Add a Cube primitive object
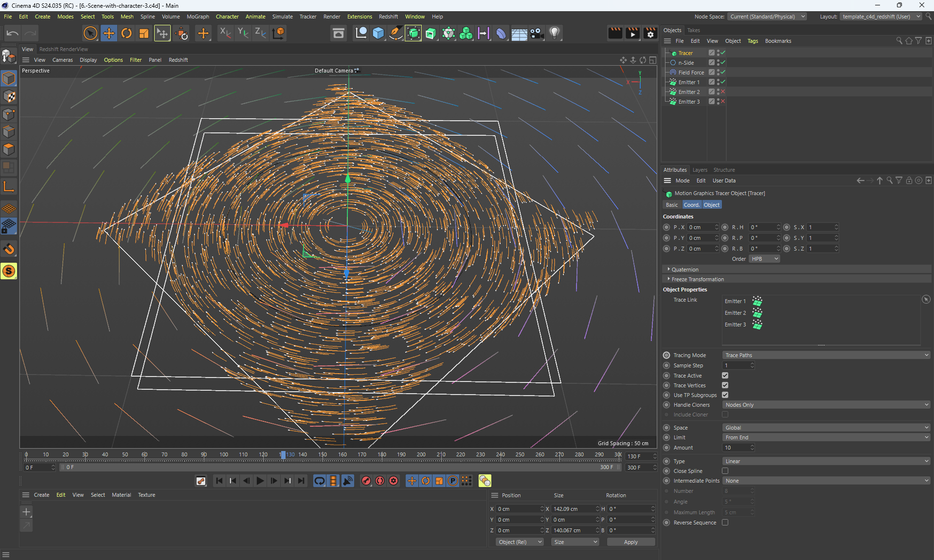Image resolution: width=934 pixels, height=560 pixels. coord(378,33)
